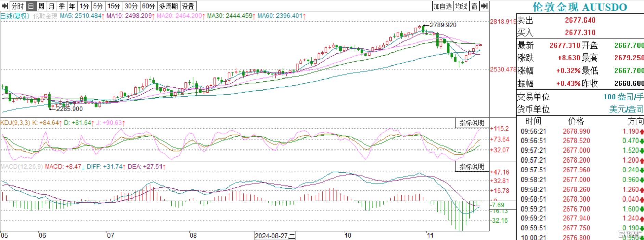
Task: Select the 月 monthly period tab
Action: pyautogui.click(x=51, y=6)
